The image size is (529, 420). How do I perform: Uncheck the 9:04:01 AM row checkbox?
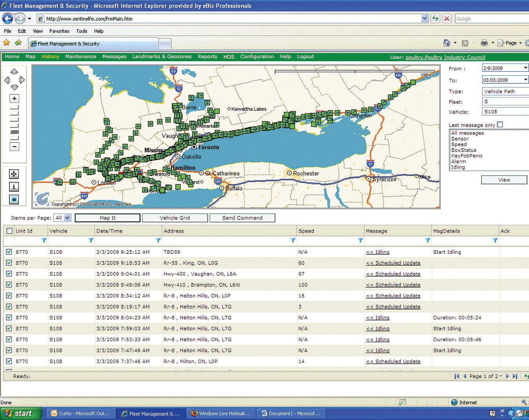click(9, 274)
